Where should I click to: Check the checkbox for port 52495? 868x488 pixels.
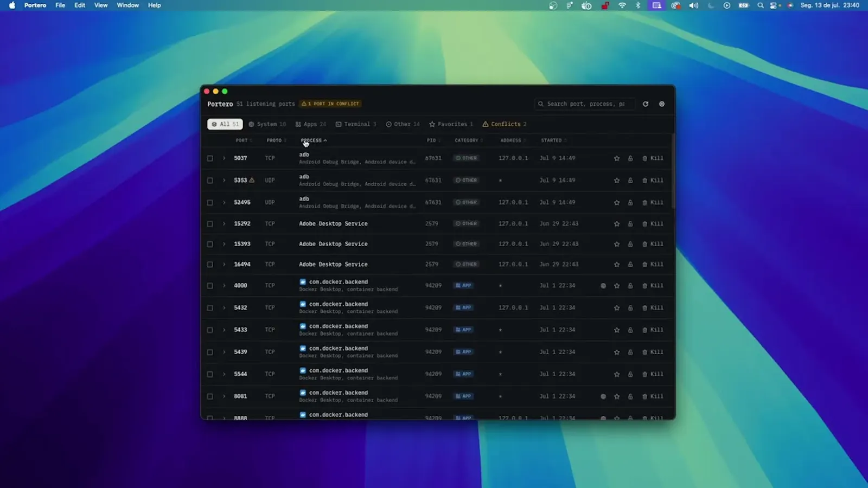click(x=210, y=203)
